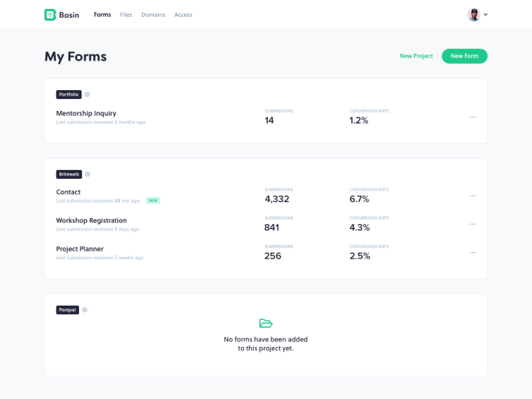Select the Briteweb project tag
The height and width of the screenshot is (399, 532).
(x=69, y=174)
